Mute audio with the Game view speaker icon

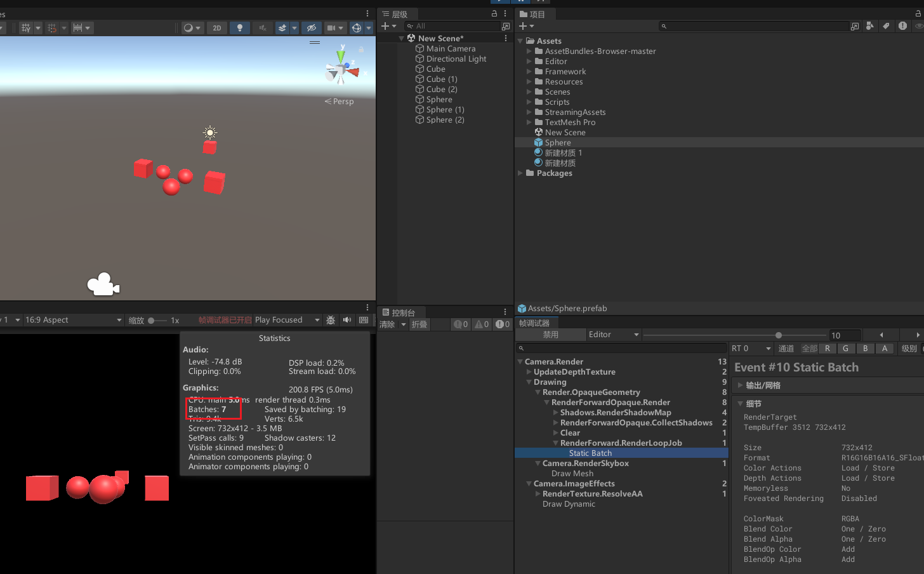[347, 320]
